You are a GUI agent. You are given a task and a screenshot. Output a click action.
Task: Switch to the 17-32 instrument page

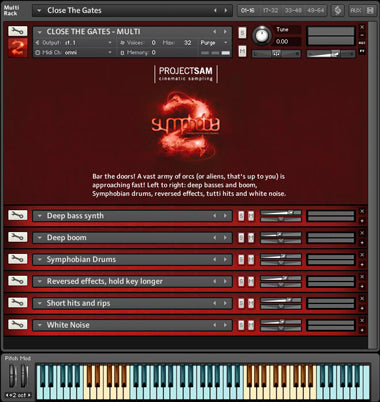(270, 11)
